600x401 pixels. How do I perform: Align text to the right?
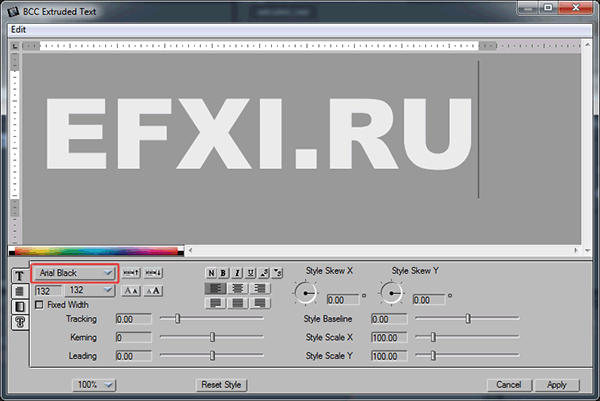pyautogui.click(x=260, y=288)
